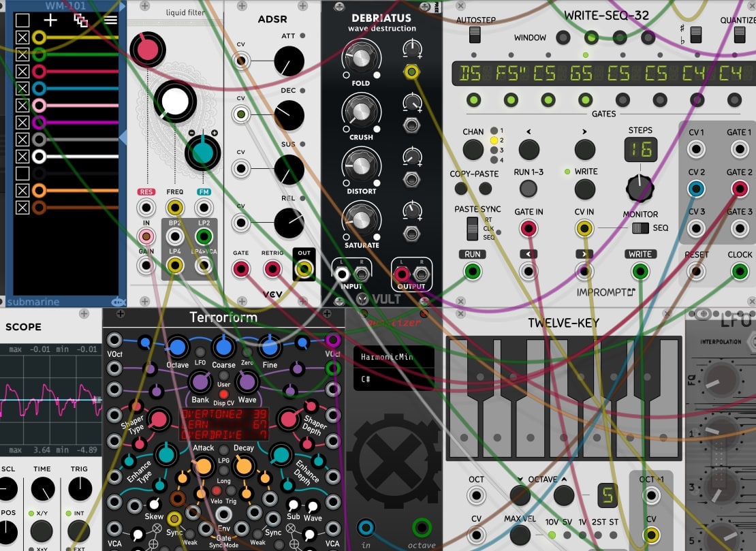The image size is (756, 551).
Task: Click the step left arrow button above RUN 1-3
Action: point(529,150)
